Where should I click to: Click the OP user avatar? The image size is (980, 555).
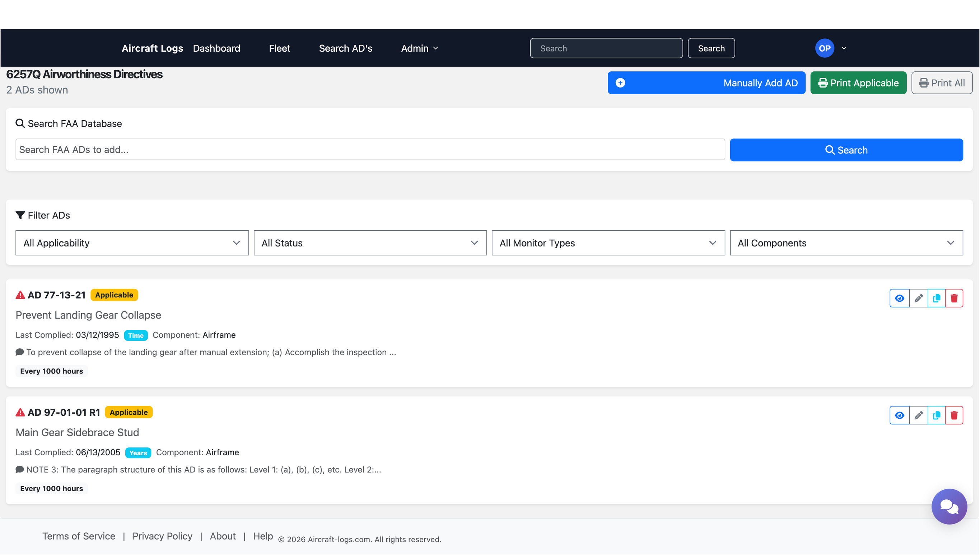point(825,48)
